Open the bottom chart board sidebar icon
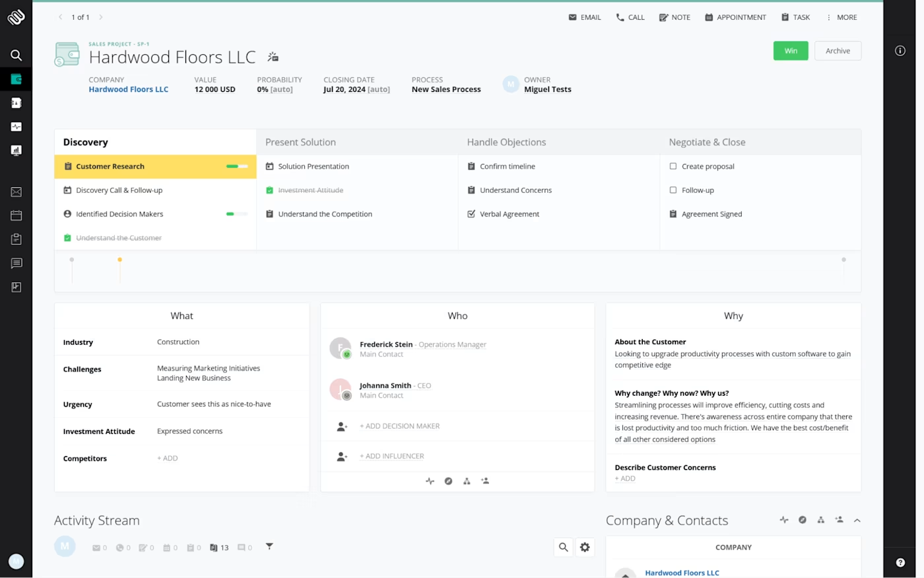This screenshot has width=924, height=578. tap(16, 287)
